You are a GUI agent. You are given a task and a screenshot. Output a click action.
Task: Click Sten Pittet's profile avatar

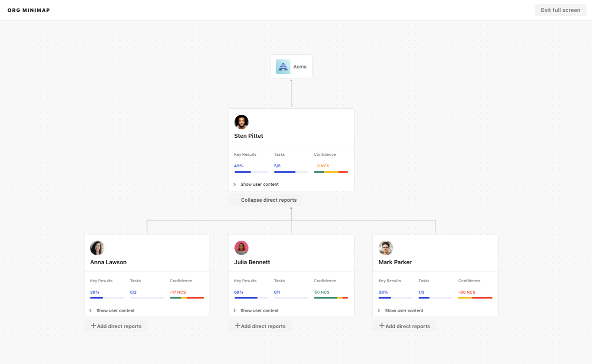(241, 122)
